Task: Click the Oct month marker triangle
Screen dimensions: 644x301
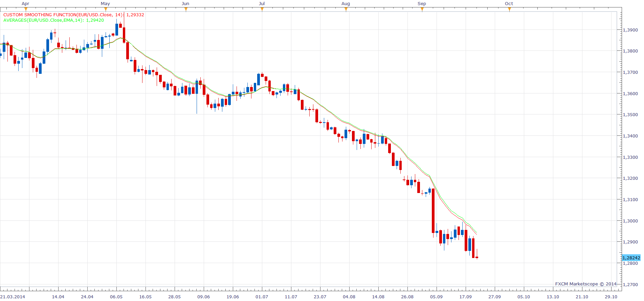Action: pyautogui.click(x=509, y=9)
